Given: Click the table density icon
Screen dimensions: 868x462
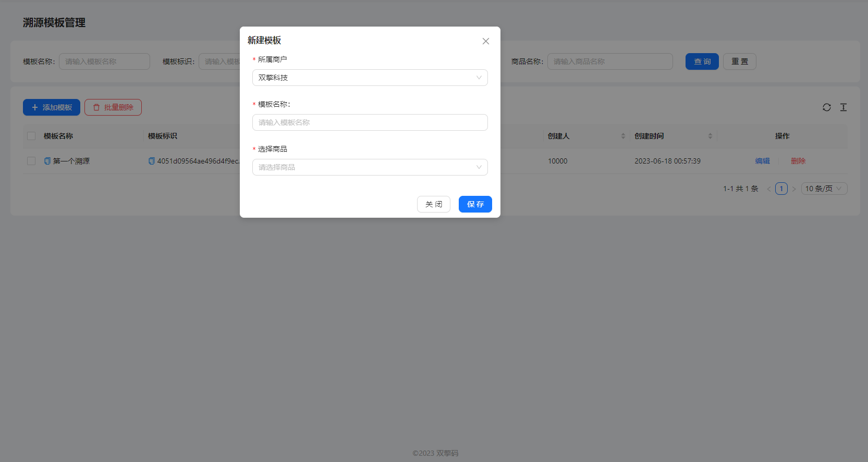Looking at the screenshot, I should [843, 107].
